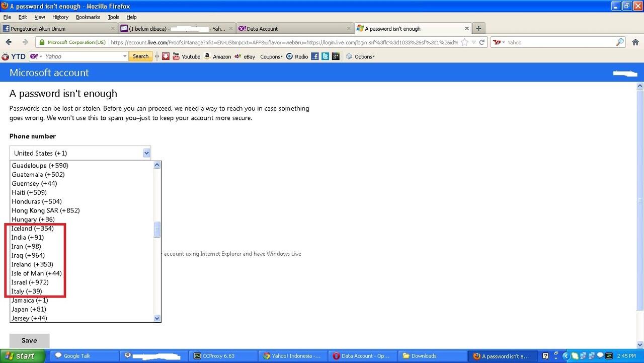Click the country list scrollbar thumb
Screen dimensions: 644x363
coord(157,230)
